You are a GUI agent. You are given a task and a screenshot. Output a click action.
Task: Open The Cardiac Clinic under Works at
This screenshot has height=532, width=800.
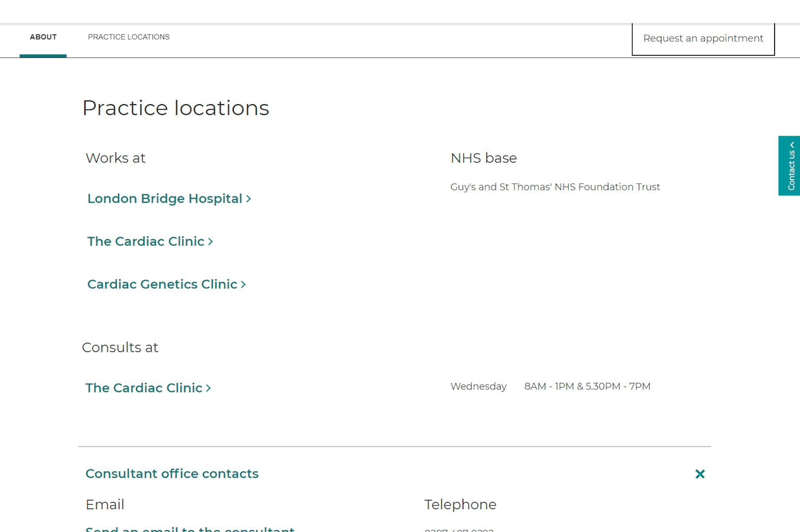click(x=145, y=242)
